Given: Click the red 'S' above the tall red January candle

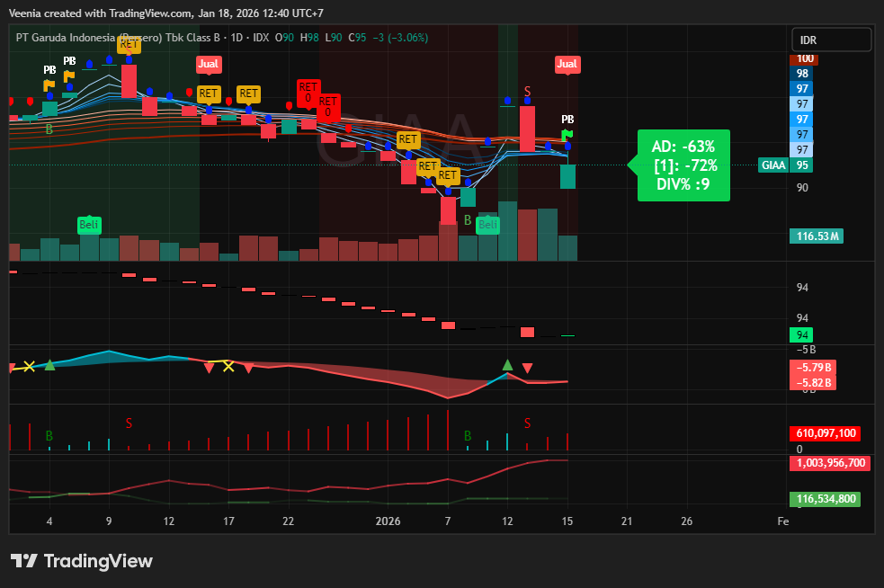Looking at the screenshot, I should coord(527,91).
